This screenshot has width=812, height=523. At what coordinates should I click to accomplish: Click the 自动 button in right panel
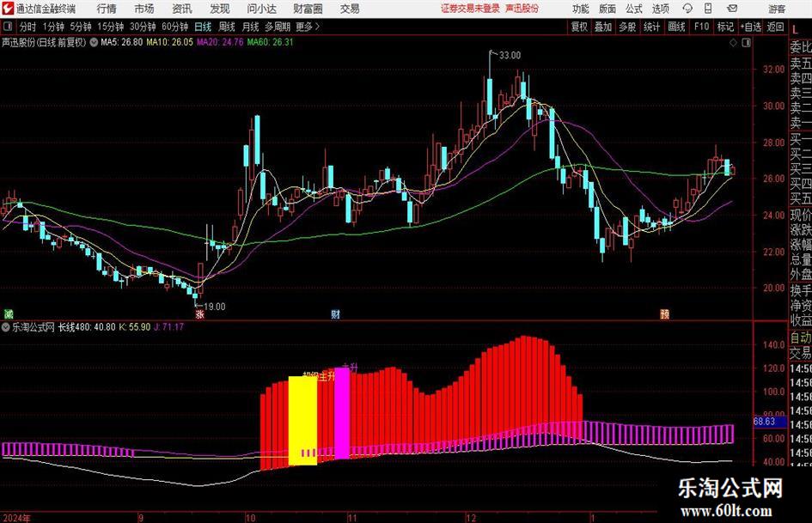801,338
